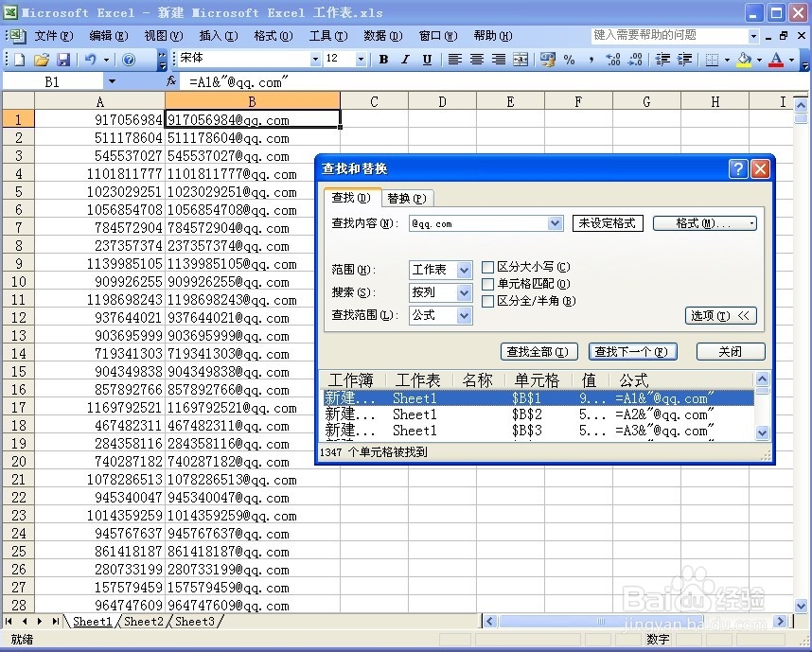Click the 未设定格式 preview button
This screenshot has width=812, height=652.
(608, 223)
